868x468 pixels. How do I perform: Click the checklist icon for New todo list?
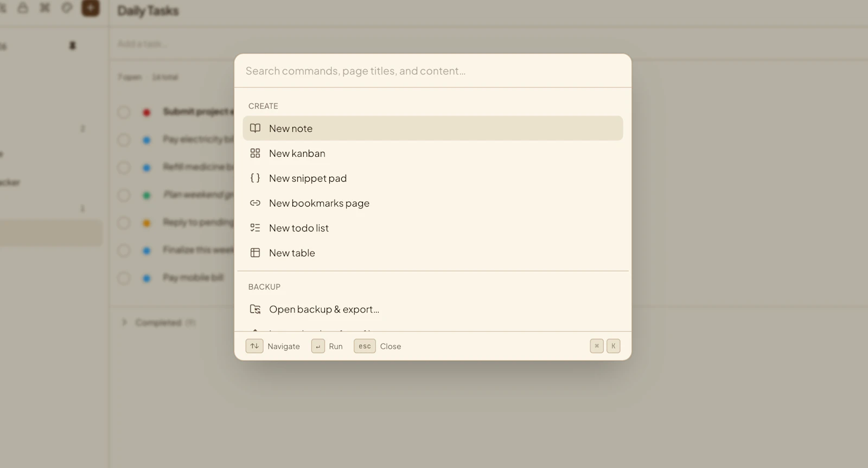tap(255, 228)
